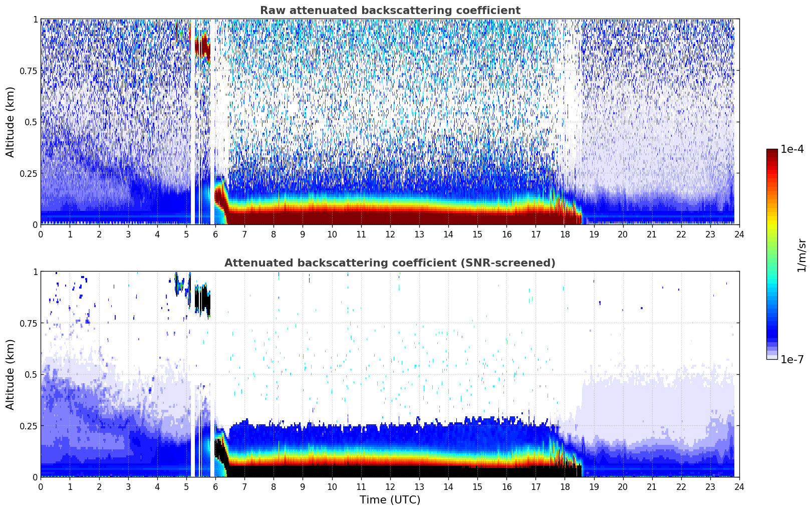Image resolution: width=812 pixels, height=511 pixels.
Task: Click the bottom plot x-axis tick '12'
Action: 390,486
